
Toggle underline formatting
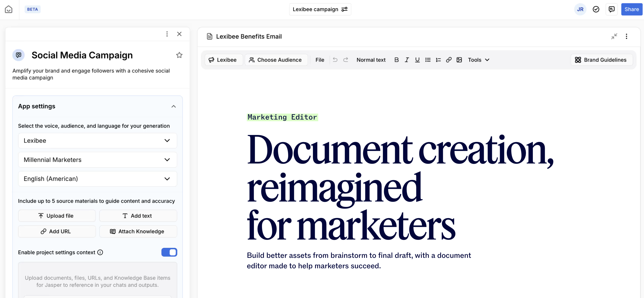click(417, 60)
